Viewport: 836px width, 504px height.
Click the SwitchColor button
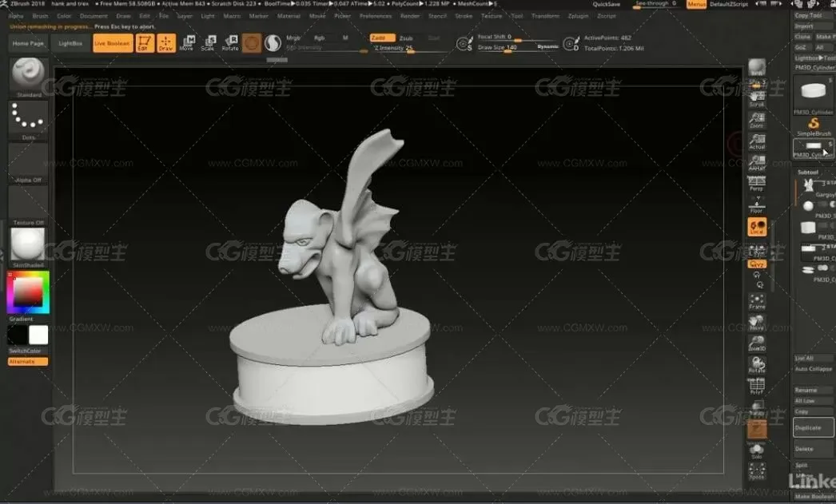25,351
